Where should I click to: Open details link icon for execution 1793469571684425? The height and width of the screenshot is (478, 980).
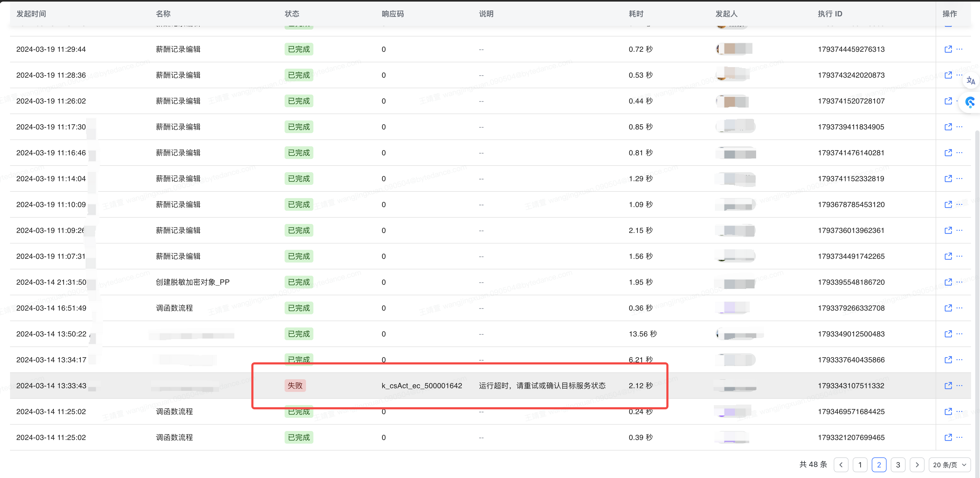pyautogui.click(x=948, y=411)
